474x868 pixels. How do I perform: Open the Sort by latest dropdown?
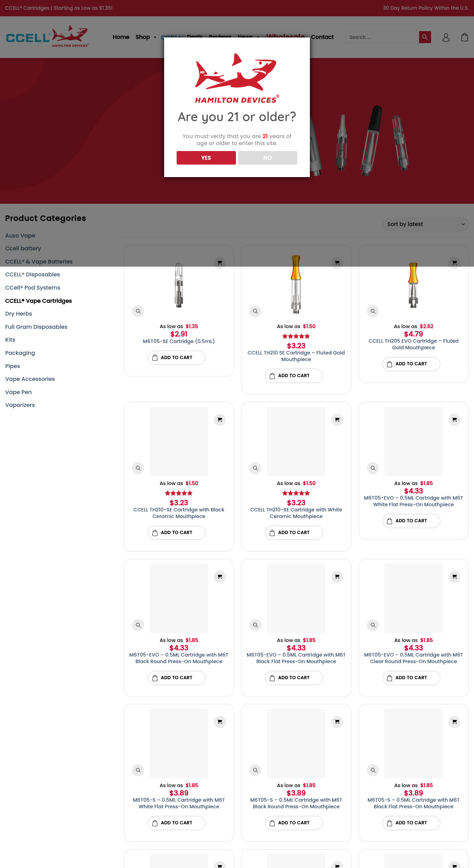(x=425, y=224)
